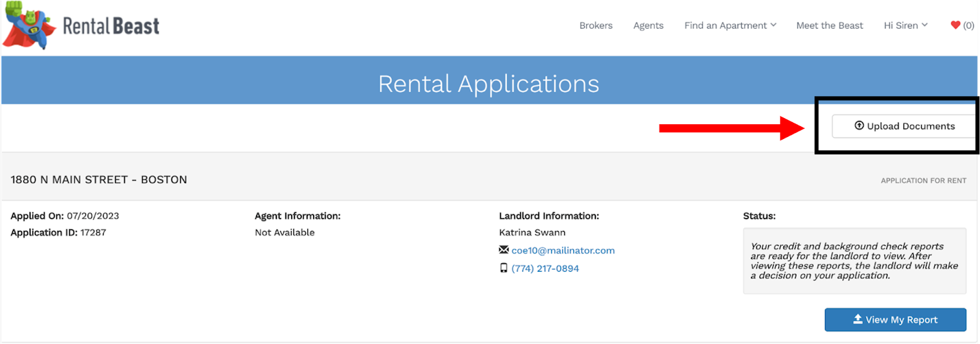Go to the Agents page

pyautogui.click(x=648, y=25)
